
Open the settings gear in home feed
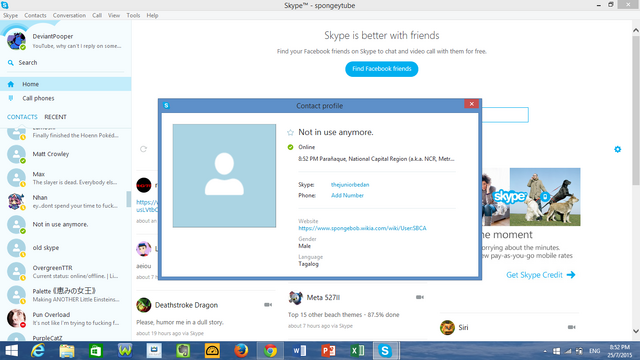[x=618, y=149]
